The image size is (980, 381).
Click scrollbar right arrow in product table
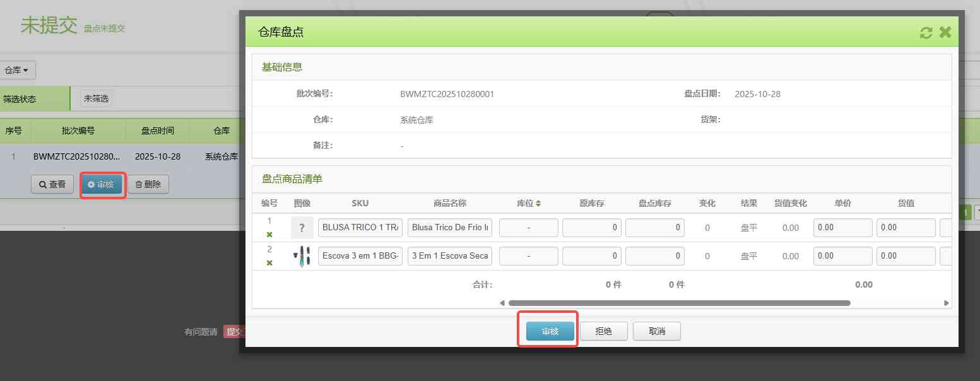click(946, 303)
